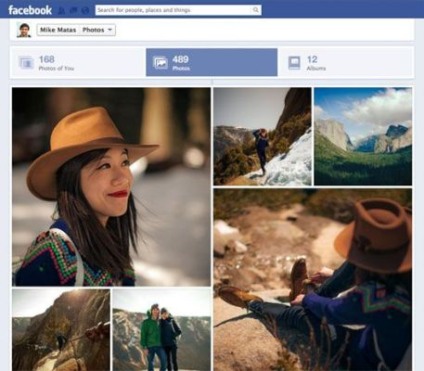Open large photo of woman in hat
The width and height of the screenshot is (424, 371).
pyautogui.click(x=111, y=187)
